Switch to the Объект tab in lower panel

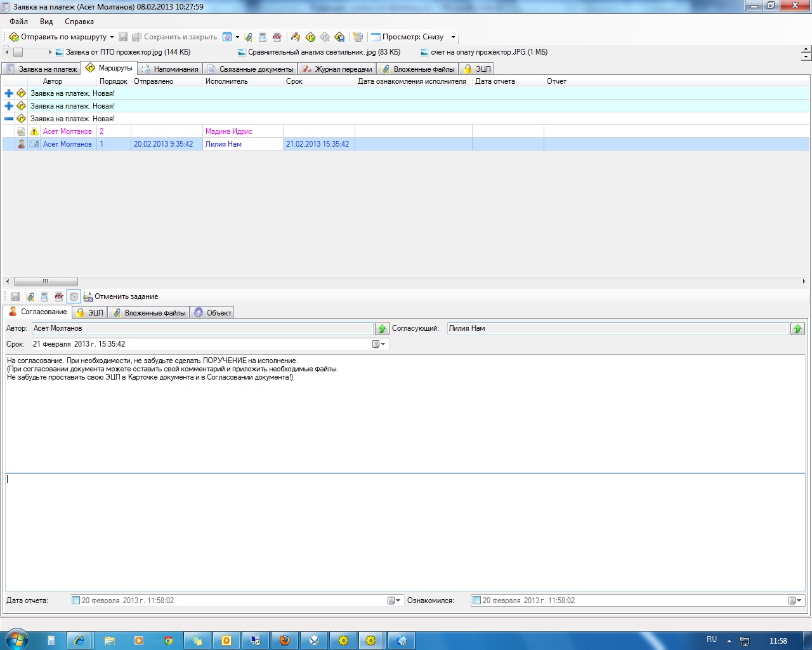click(213, 313)
